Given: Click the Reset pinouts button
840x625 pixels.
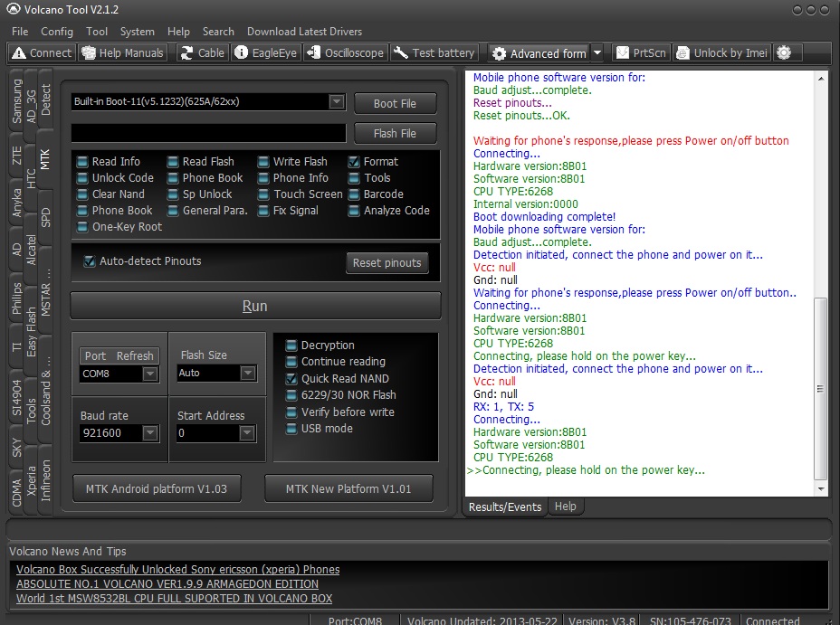Looking at the screenshot, I should [x=387, y=262].
